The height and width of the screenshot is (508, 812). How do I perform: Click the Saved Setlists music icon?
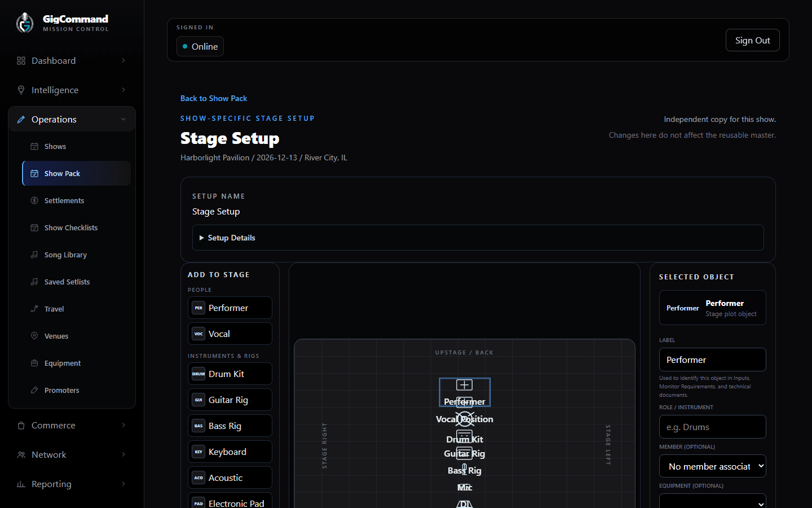[x=34, y=282]
